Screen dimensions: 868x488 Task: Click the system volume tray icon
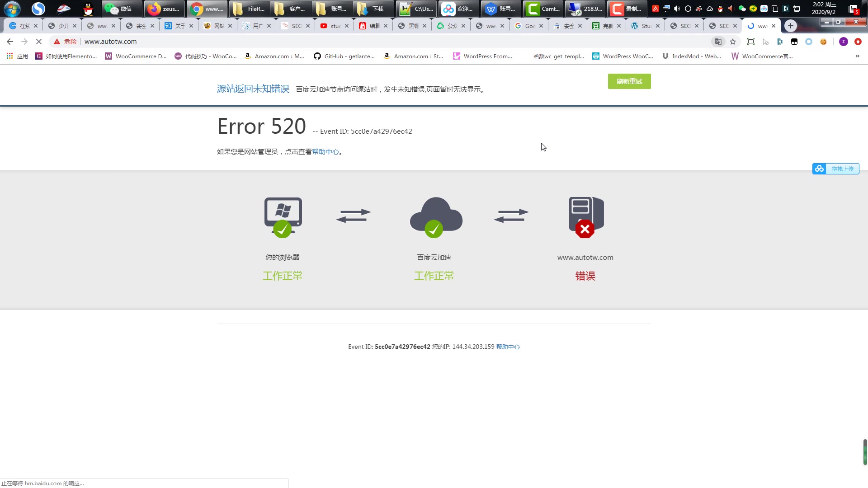click(x=677, y=9)
